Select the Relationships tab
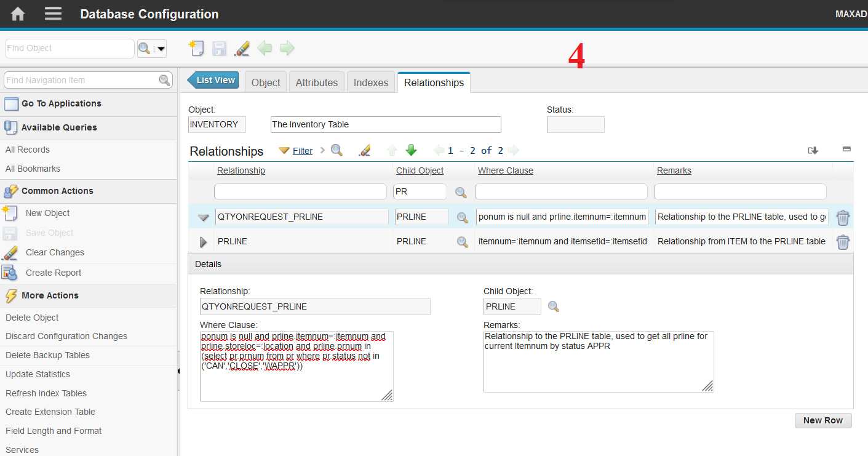 434,82
